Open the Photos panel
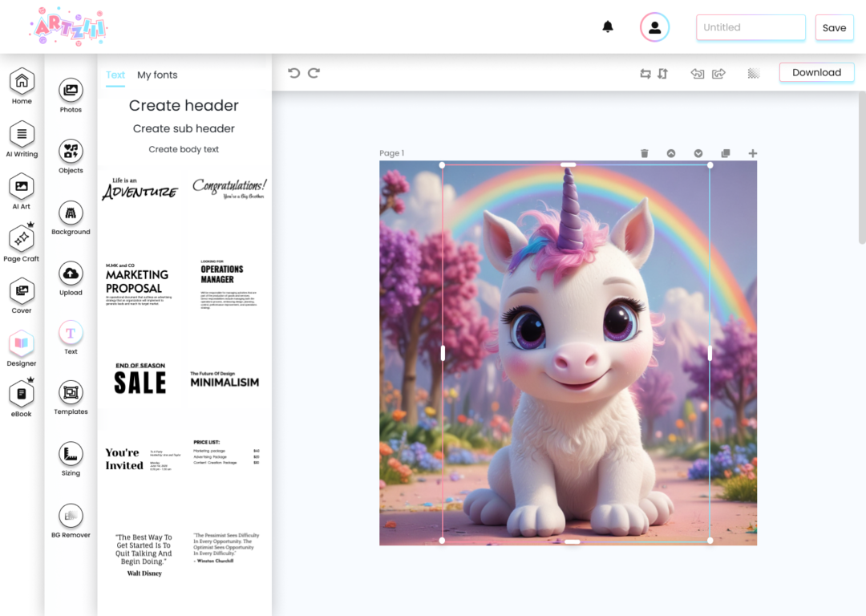866x616 pixels. (x=71, y=95)
